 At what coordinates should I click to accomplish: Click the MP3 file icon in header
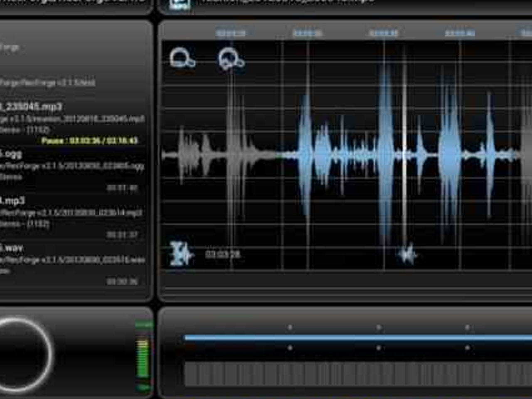180,4
